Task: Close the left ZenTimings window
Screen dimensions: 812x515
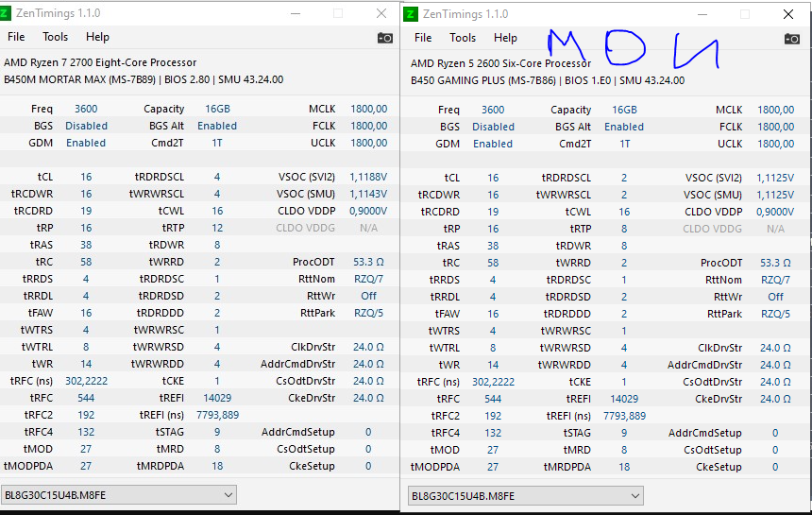Action: 381,13
